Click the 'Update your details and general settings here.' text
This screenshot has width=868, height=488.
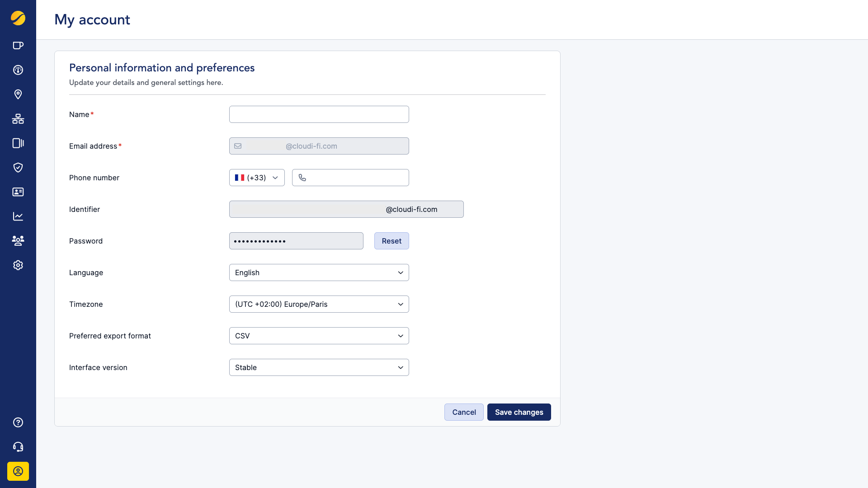[x=146, y=83]
